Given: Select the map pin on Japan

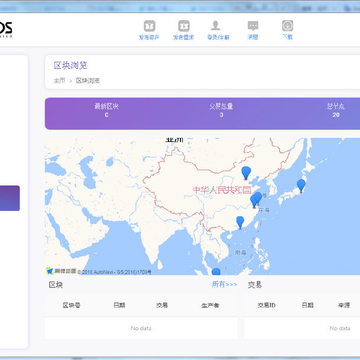Looking at the screenshot, I should point(301,186).
